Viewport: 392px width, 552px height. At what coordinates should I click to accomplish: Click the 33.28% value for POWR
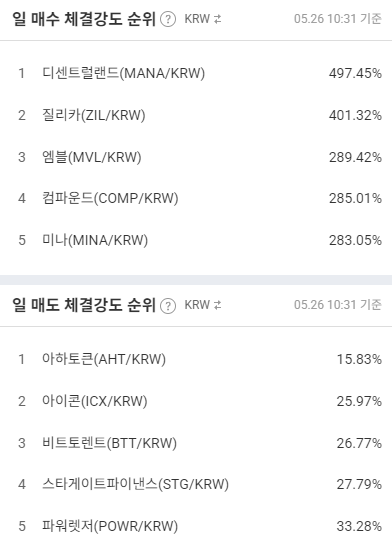[x=359, y=526]
